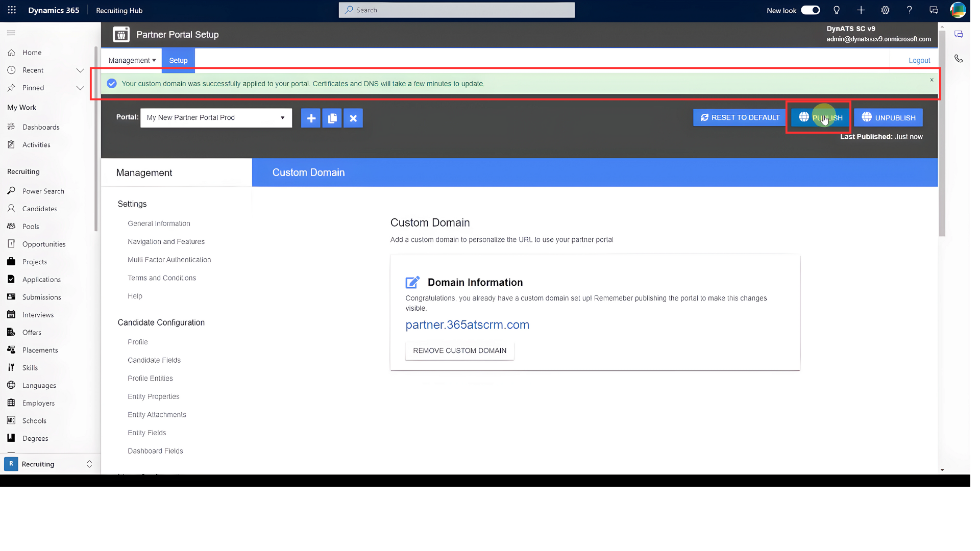The height and width of the screenshot is (551, 980).
Task: Click the lightbulb assistant icon in top bar
Action: tap(837, 10)
